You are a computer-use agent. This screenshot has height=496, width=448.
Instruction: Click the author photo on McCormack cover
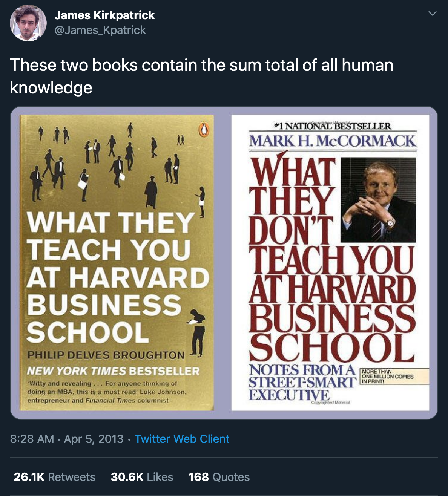[378, 200]
